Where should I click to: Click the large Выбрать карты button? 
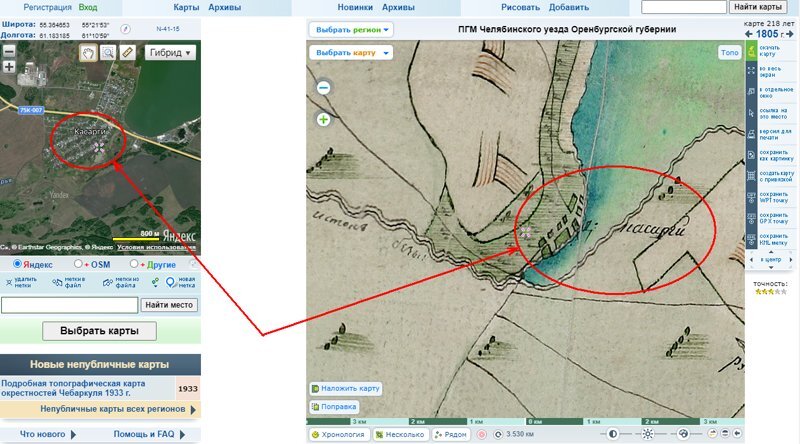[x=99, y=331]
